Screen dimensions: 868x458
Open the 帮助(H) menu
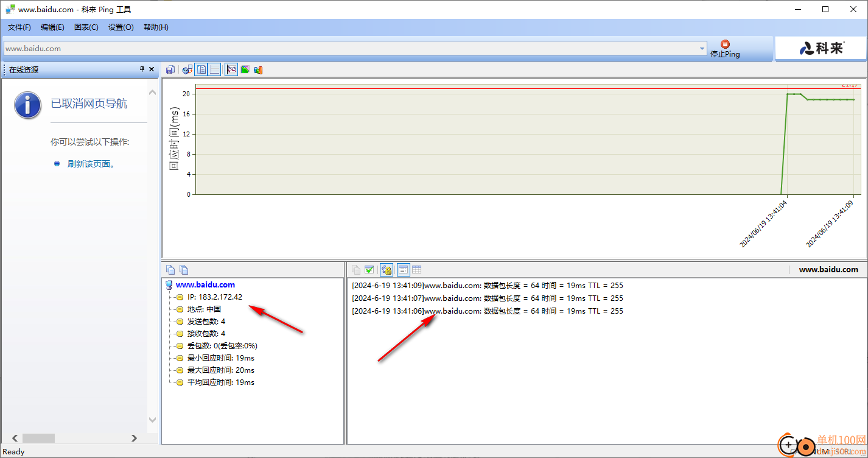[x=156, y=27]
